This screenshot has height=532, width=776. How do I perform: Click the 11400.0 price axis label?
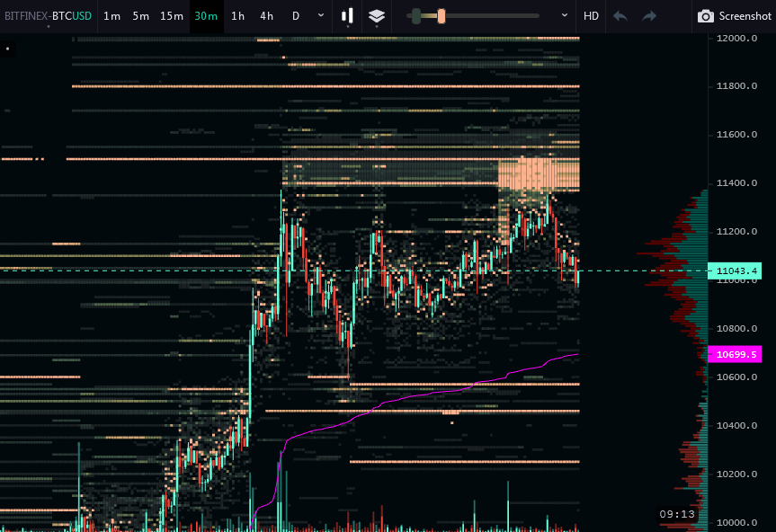736,183
